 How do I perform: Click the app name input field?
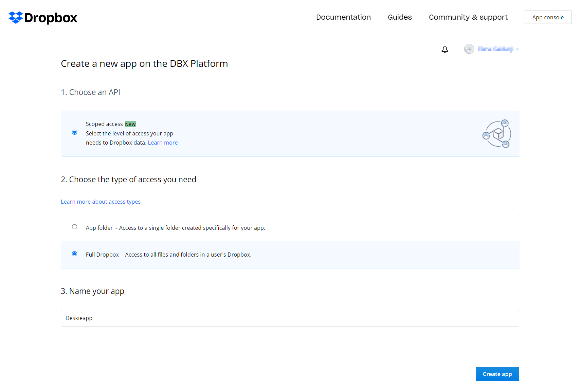pos(290,318)
